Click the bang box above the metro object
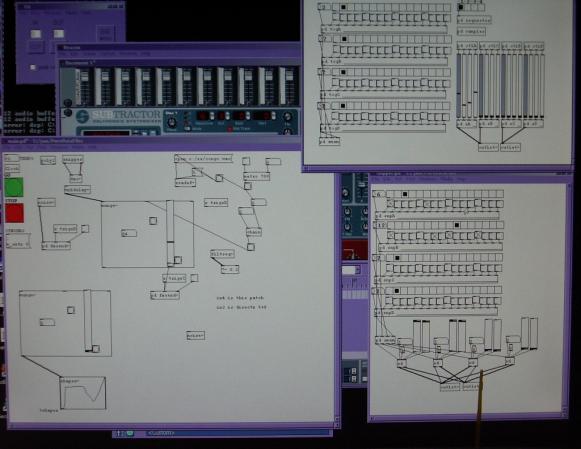This screenshot has height=449, width=581. [246, 161]
